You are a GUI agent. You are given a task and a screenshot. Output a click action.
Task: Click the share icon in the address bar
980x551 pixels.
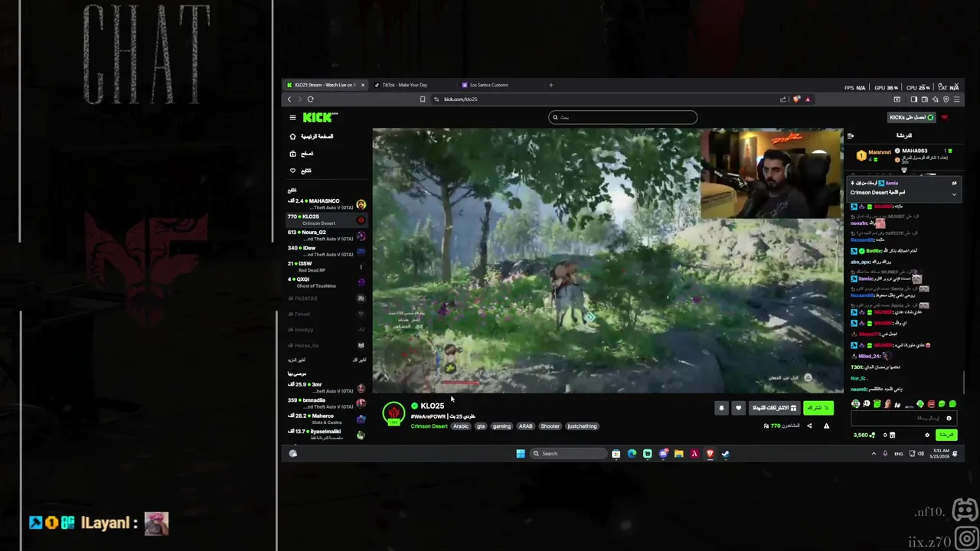[783, 99]
